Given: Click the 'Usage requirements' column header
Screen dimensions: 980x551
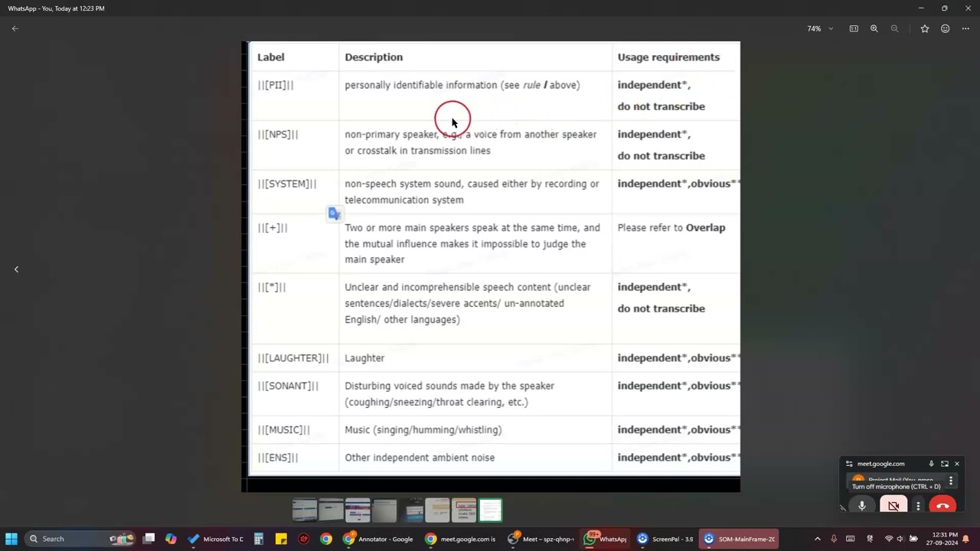Looking at the screenshot, I should coord(668,57).
